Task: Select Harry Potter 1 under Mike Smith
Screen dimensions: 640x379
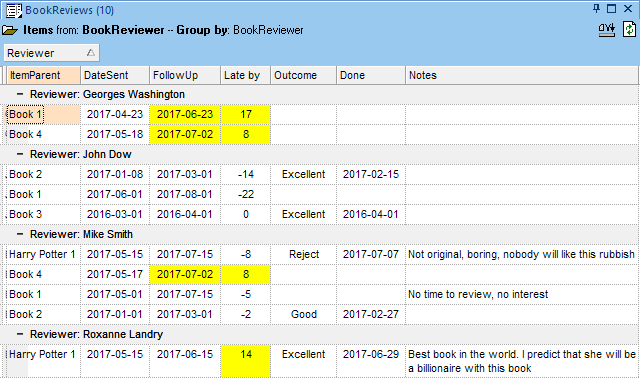Action: coord(43,254)
